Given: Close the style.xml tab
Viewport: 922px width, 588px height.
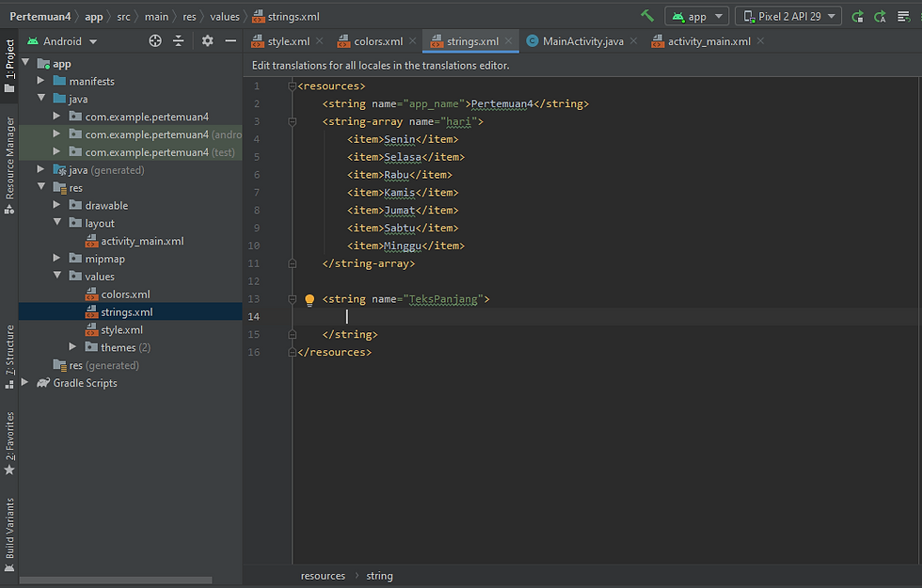Looking at the screenshot, I should coord(319,40).
